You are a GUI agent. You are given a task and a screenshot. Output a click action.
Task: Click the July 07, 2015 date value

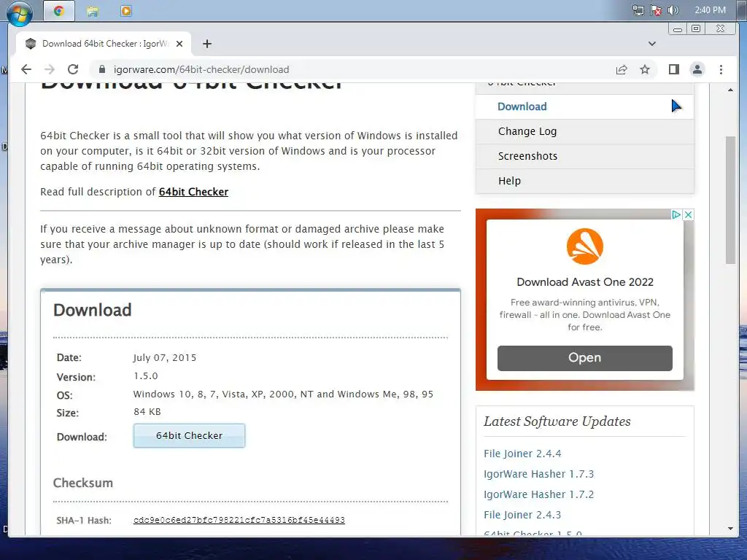point(165,357)
